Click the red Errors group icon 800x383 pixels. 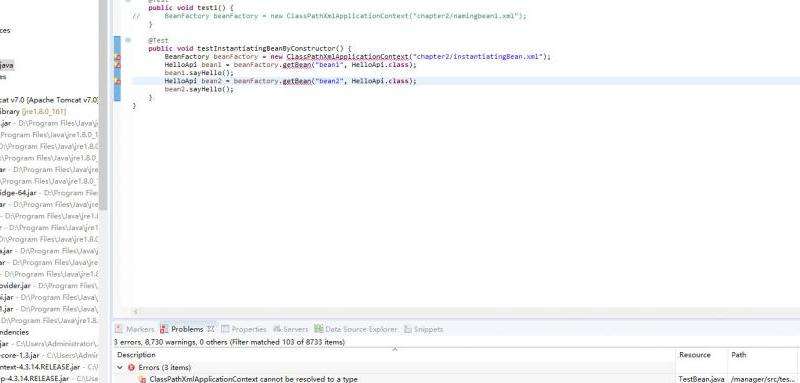(132, 367)
